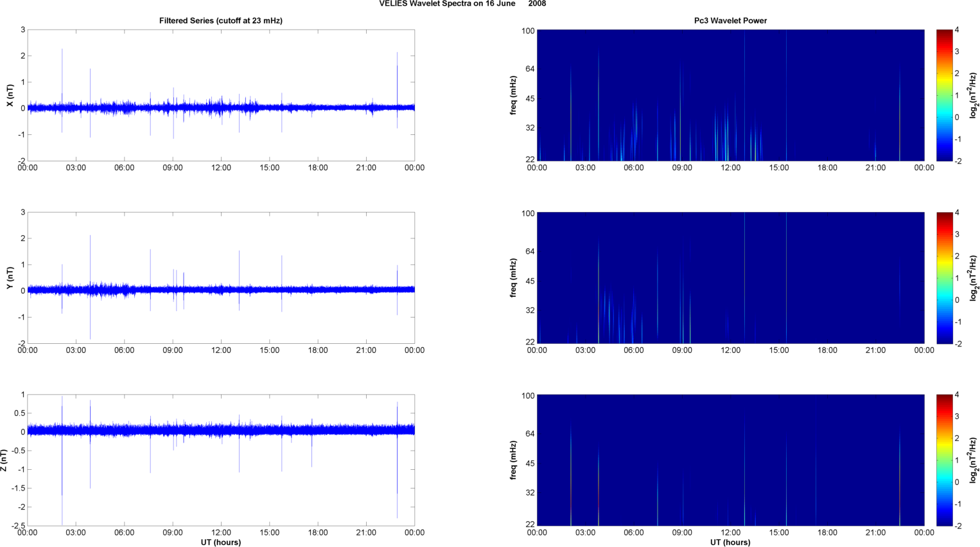This screenshot has width=980, height=547.
Task: Click the X (nT) axis label
Action: pos(10,95)
